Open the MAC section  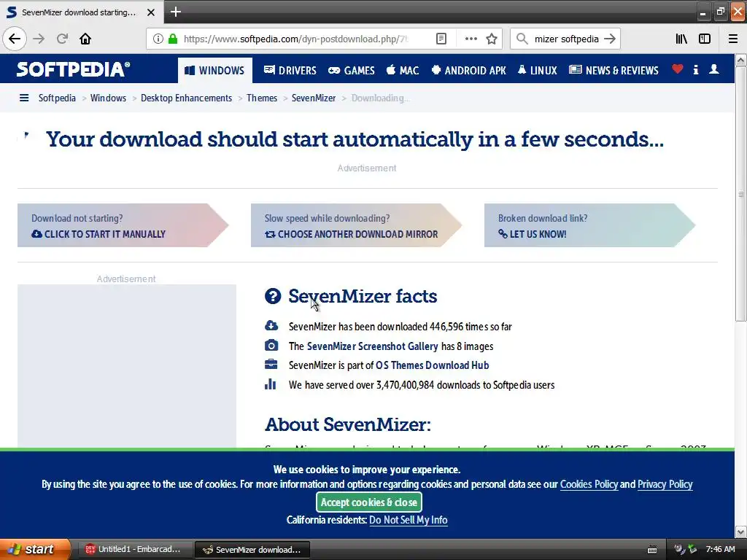pyautogui.click(x=403, y=71)
